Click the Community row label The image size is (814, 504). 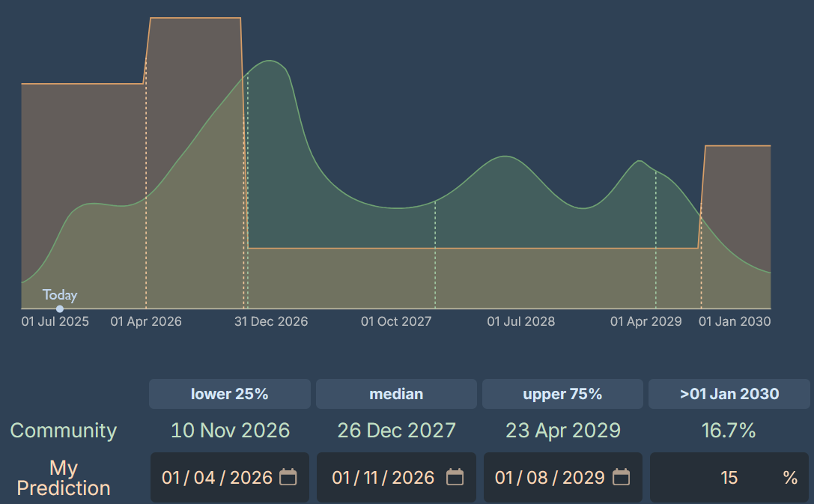[x=64, y=431]
